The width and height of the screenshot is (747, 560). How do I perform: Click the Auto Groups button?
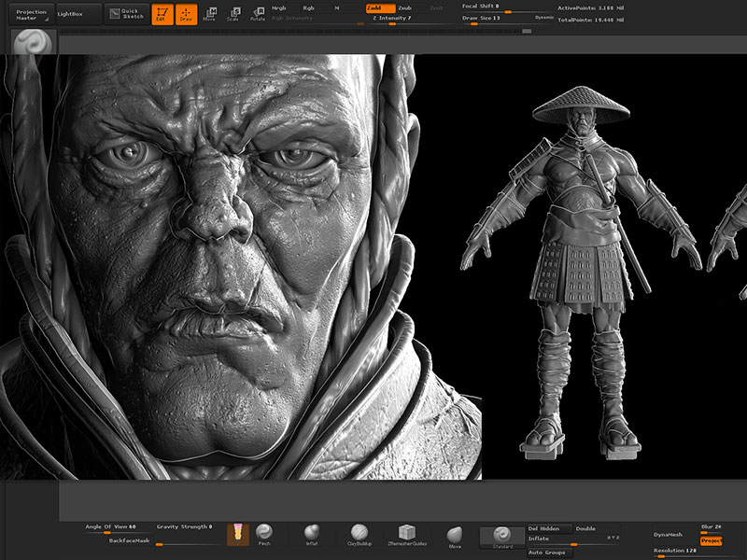(x=548, y=553)
